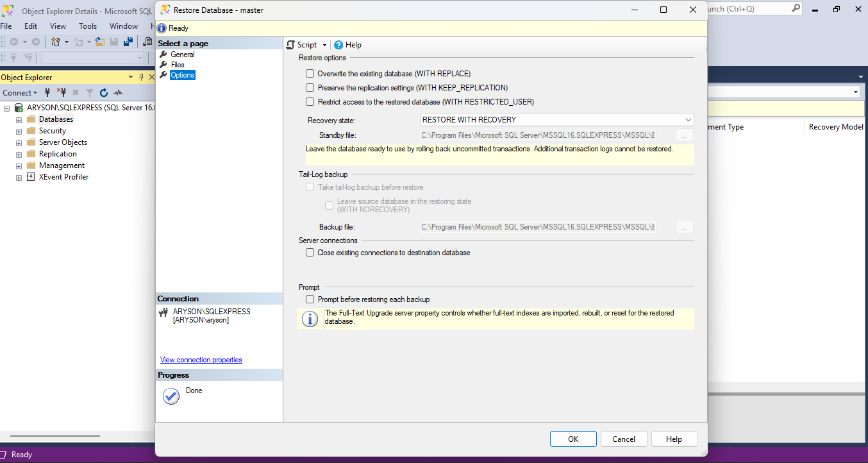Click the Refresh icon in Object Explorer
Image resolution: width=868 pixels, height=463 pixels.
pyautogui.click(x=104, y=93)
